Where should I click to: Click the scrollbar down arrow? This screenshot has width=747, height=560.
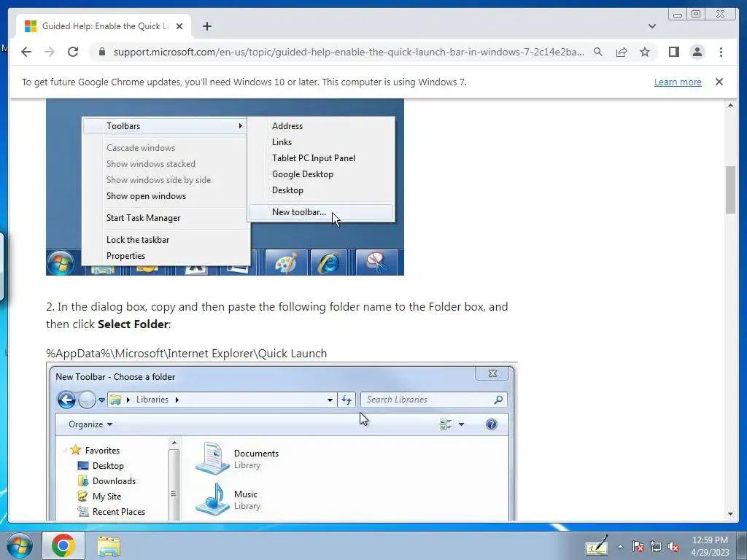[730, 514]
